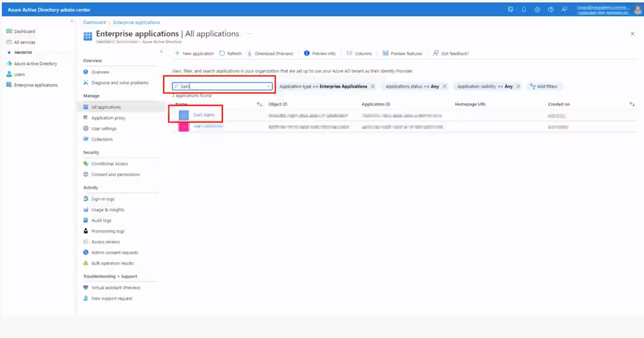Image resolution: width=644 pixels, height=338 pixels.
Task: Remove Application type filter
Action: pos(373,87)
